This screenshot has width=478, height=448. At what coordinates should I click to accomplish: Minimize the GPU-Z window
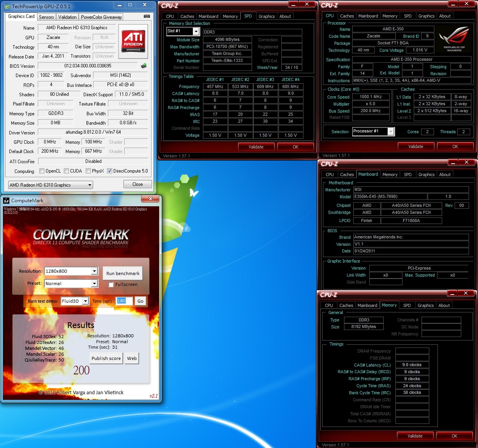119,5
